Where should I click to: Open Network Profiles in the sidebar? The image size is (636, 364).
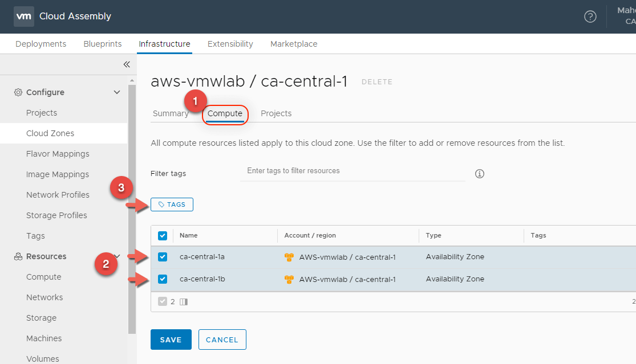58,195
